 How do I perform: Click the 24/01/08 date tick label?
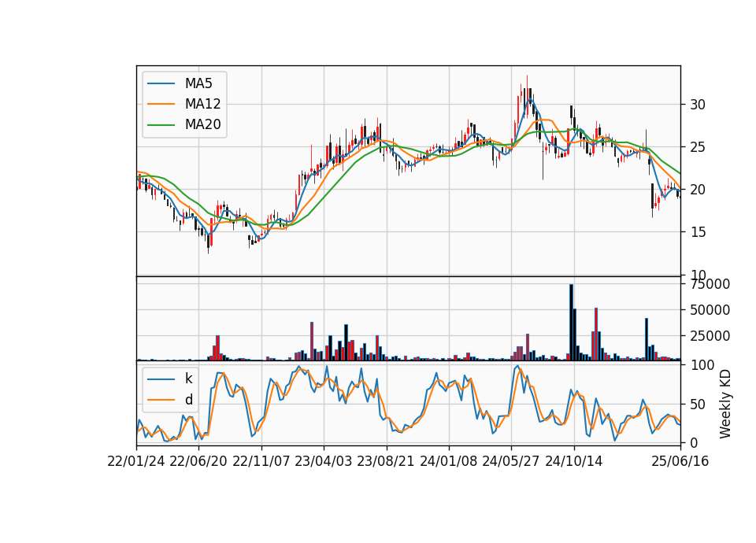tap(448, 461)
